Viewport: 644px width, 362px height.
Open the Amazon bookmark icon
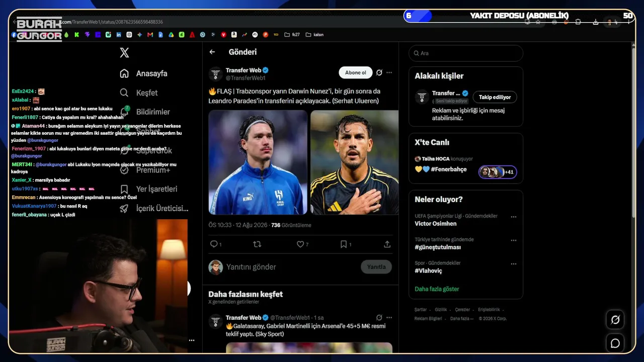coord(234,35)
